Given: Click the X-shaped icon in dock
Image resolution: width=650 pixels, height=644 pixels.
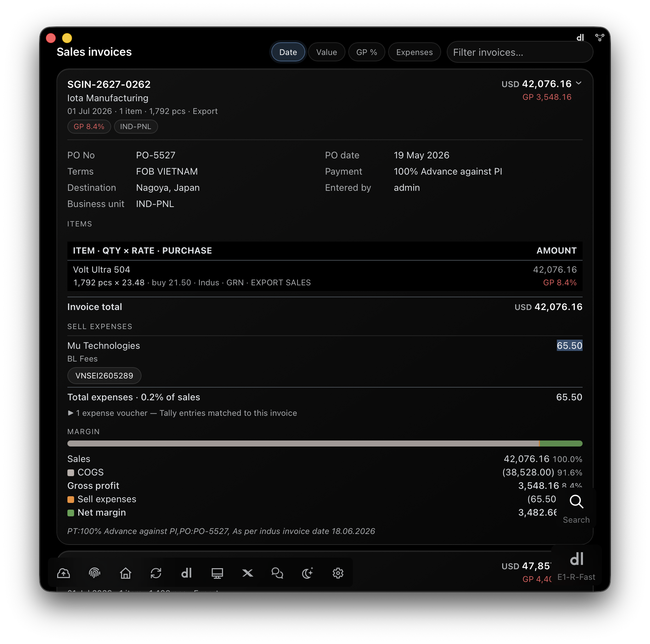Looking at the screenshot, I should click(248, 573).
